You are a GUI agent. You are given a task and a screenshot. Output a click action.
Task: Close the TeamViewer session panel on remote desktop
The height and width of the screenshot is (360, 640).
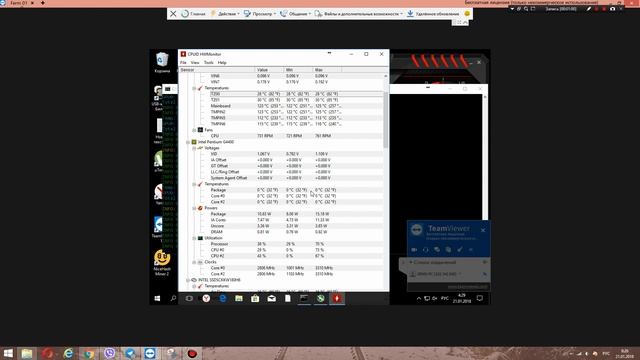(483, 231)
